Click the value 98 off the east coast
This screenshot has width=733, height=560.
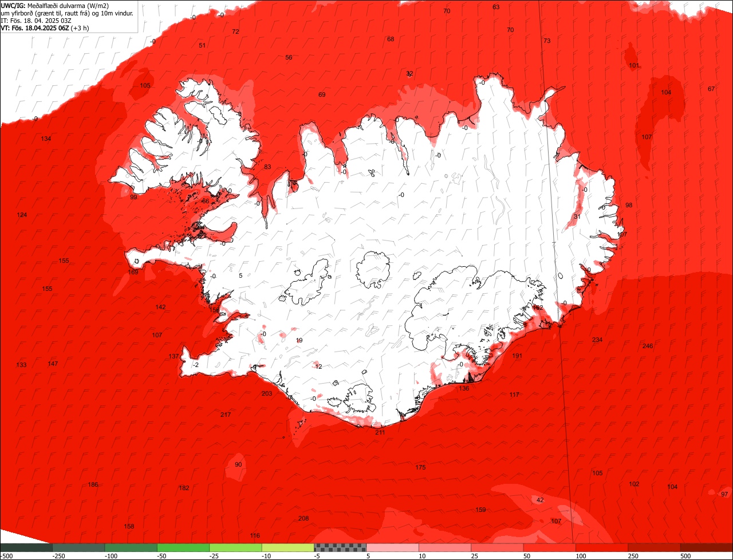click(629, 205)
